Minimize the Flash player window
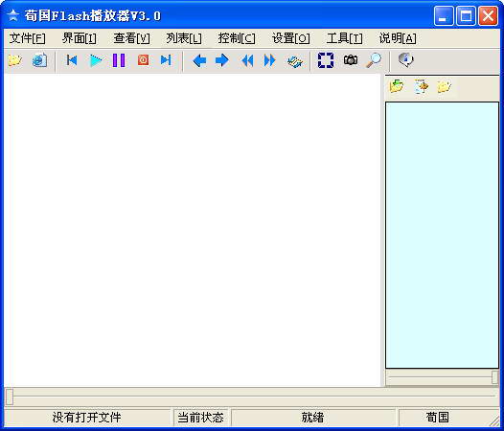 [x=444, y=15]
